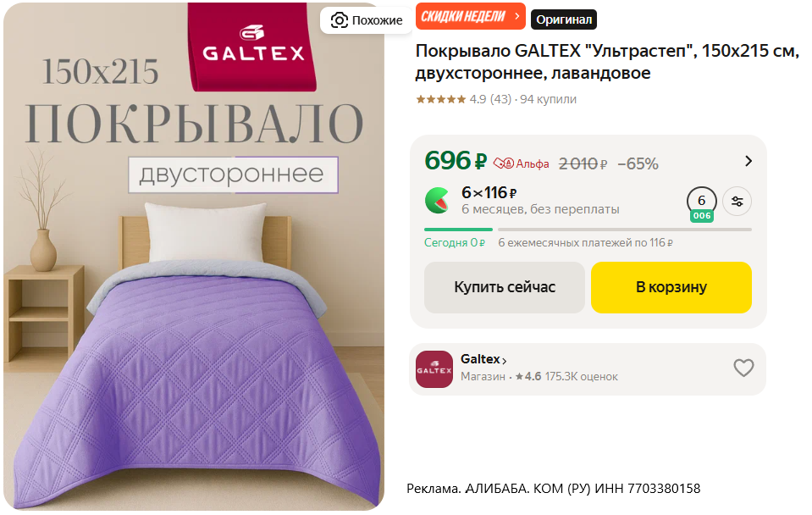Open the Скидки недели promo arrow
Screen dimensions: 812x515
coord(516,17)
